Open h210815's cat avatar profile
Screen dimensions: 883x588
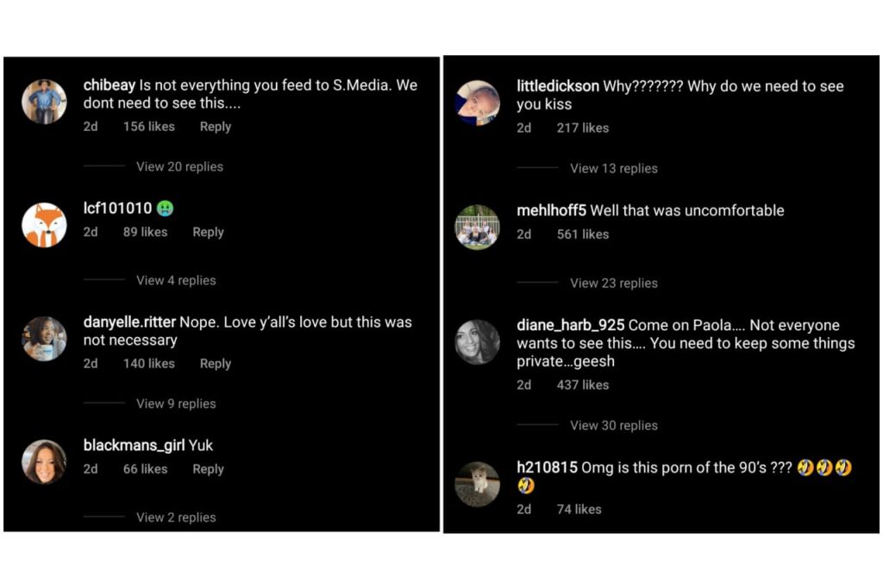pyautogui.click(x=478, y=484)
